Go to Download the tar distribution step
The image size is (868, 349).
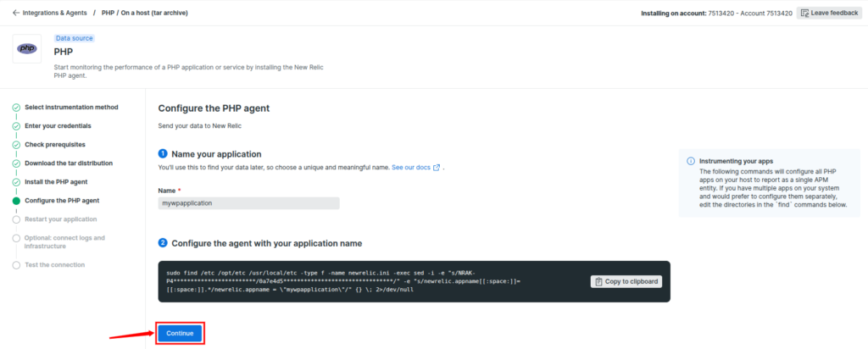tap(69, 163)
